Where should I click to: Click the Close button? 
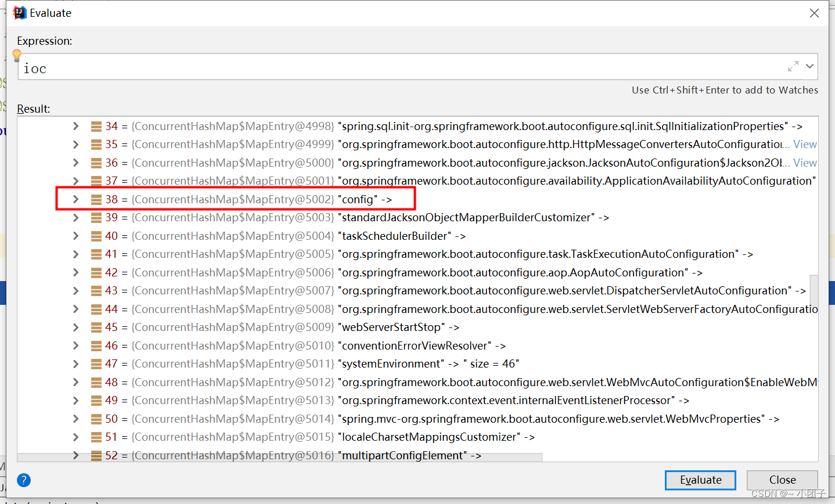[x=782, y=480]
